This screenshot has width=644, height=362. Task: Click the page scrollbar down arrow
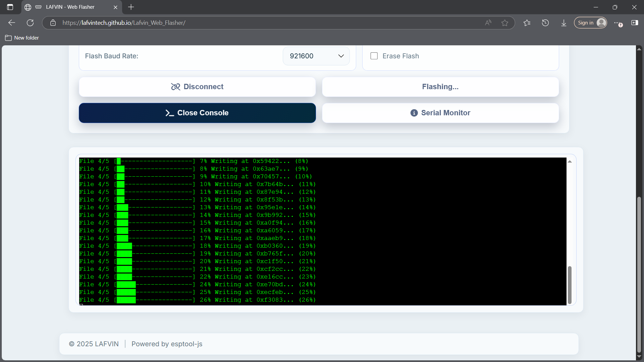coord(639,357)
